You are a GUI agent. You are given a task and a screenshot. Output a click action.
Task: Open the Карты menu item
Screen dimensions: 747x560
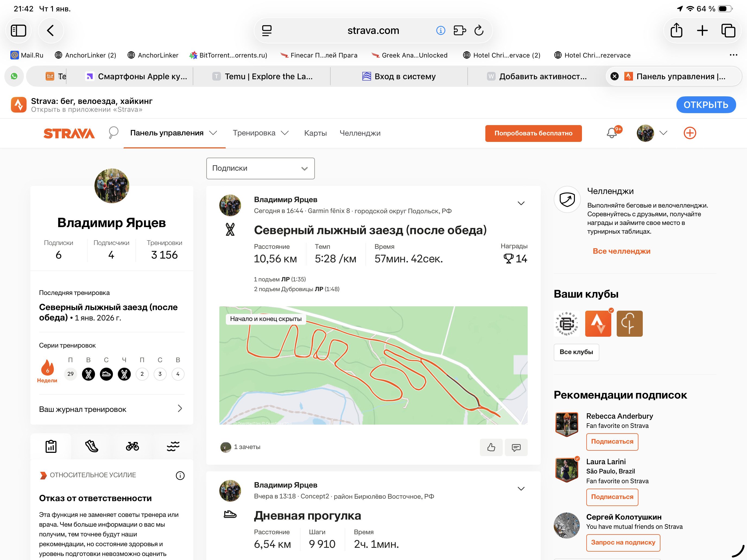tap(315, 133)
